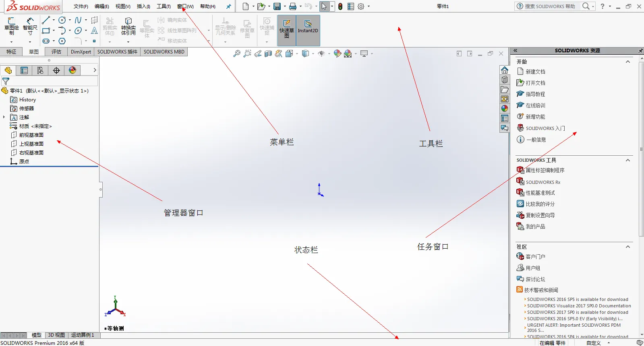Click the New document icon
Viewport: 644px width, 346px height.
coord(246,6)
